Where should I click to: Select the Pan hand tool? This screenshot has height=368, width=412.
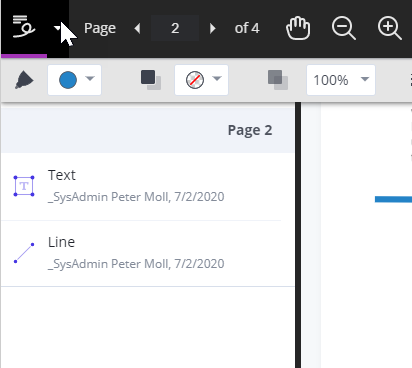click(298, 28)
